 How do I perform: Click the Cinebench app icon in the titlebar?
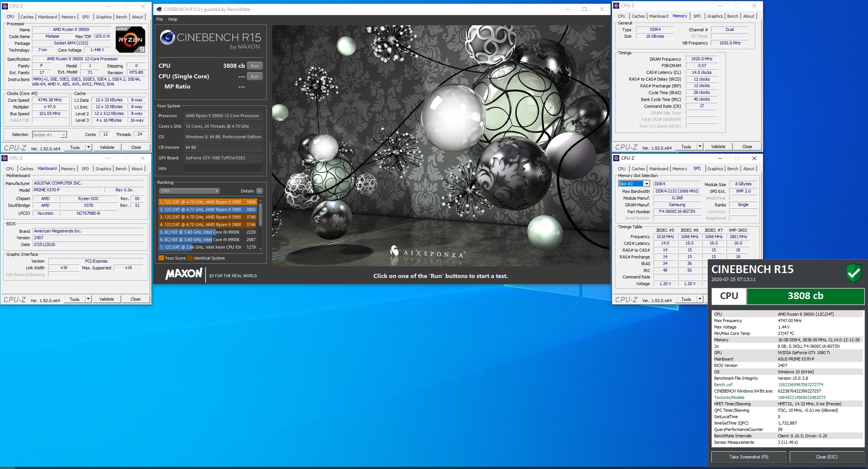tap(159, 9)
